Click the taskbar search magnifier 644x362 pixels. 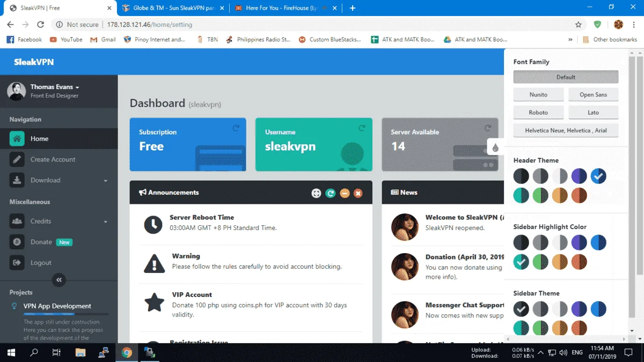pos(34,352)
